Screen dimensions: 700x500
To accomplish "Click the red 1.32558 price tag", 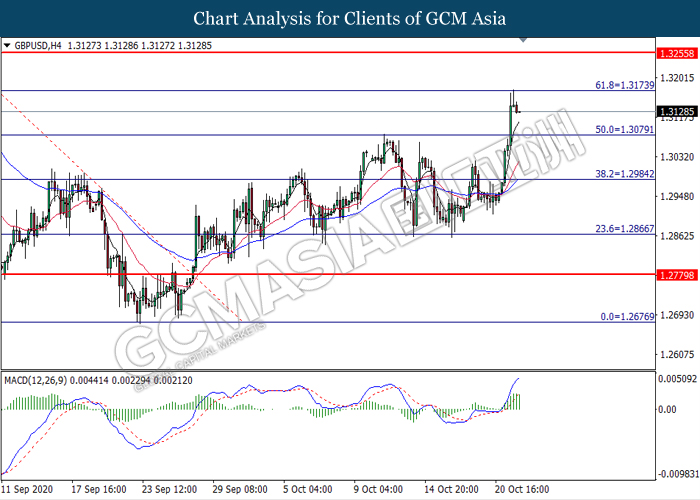I will pos(675,51).
